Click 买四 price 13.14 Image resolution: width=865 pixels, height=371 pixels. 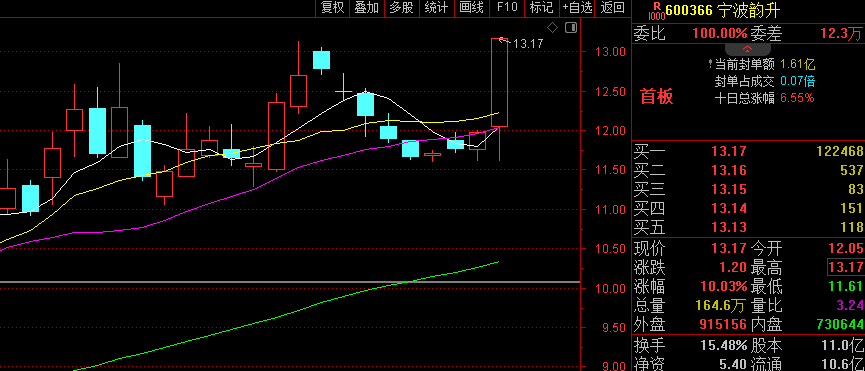729,208
